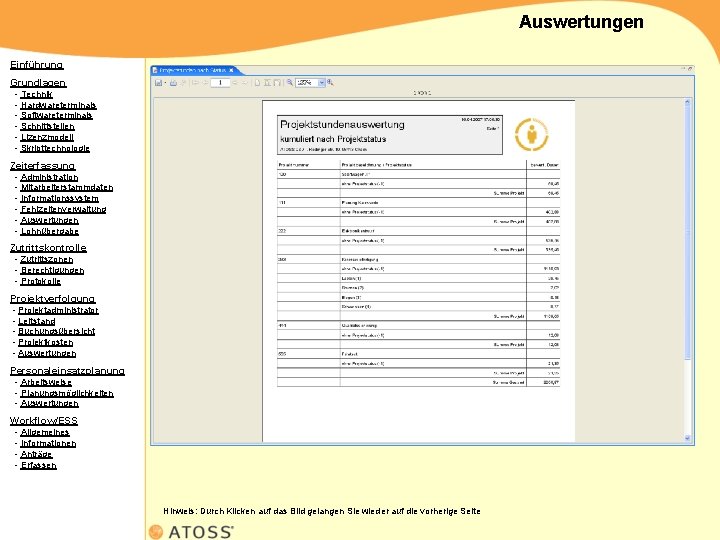Go to last page of the report
720x540 pixels.
point(245,83)
